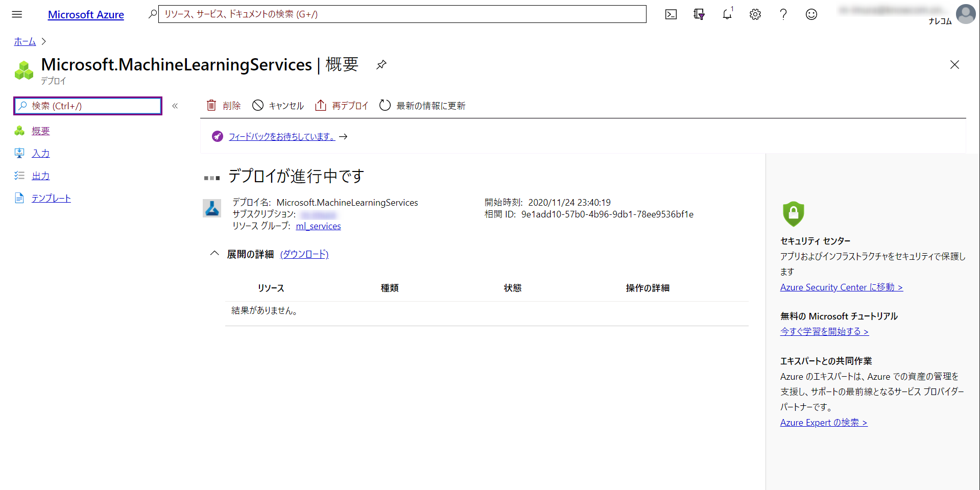
Task: Open Azure Expert の検索 link
Action: (x=824, y=423)
